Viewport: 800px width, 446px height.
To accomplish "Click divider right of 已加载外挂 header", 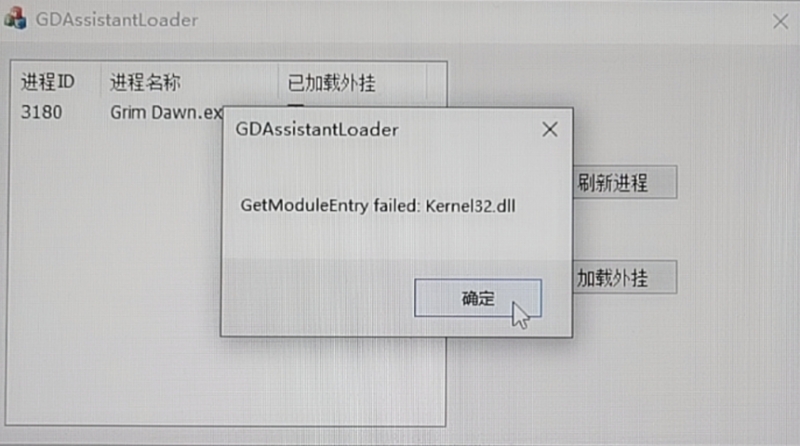I will click(426, 82).
